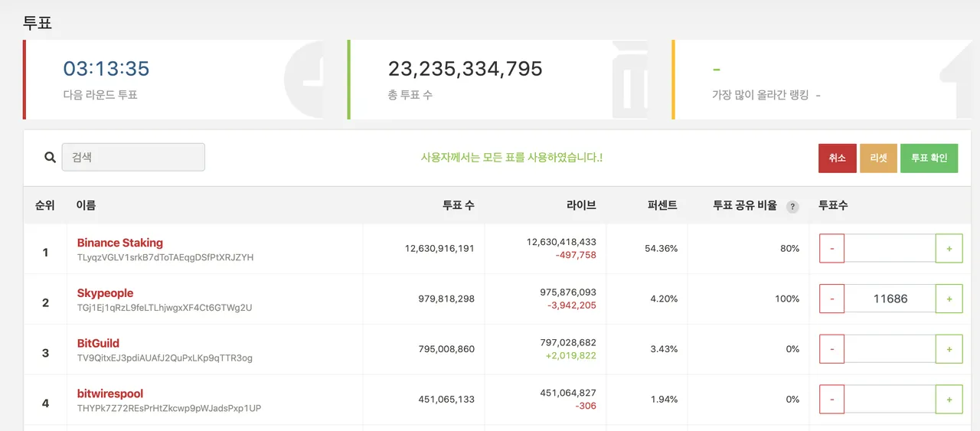Image resolution: width=980 pixels, height=431 pixels.
Task: Click plus button for Skypeople votes
Action: click(x=949, y=299)
